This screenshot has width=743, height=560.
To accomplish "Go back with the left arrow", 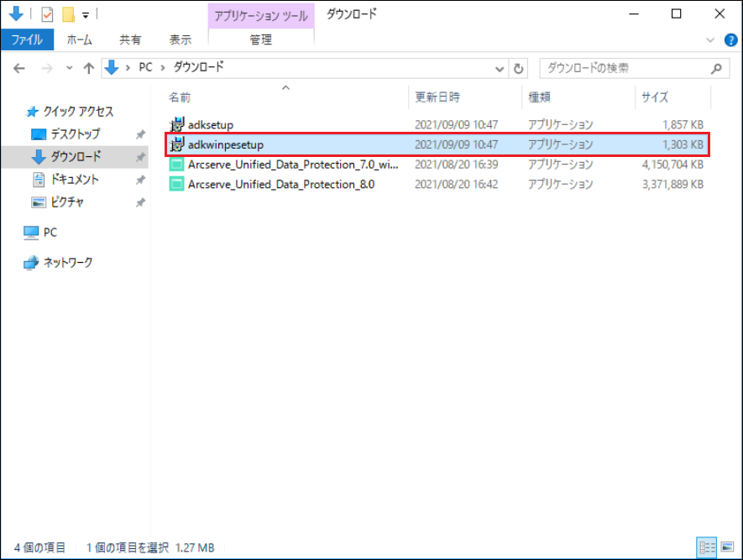I will tap(19, 69).
